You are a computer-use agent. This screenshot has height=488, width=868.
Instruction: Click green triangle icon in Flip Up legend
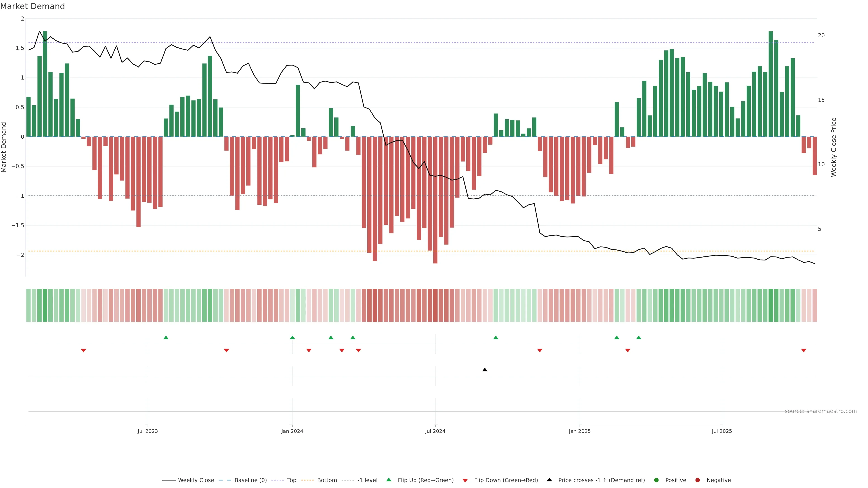point(389,480)
